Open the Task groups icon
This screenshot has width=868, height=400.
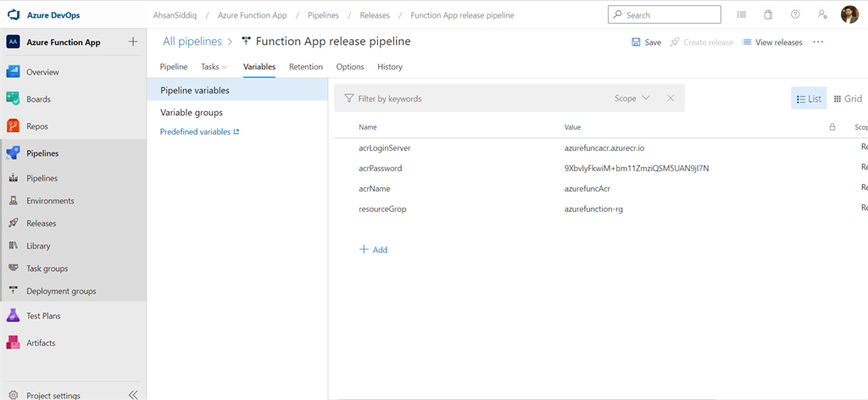coord(14,269)
